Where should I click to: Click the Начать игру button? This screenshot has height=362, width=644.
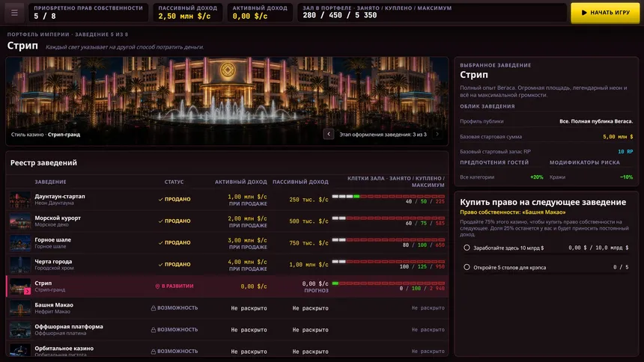(x=605, y=13)
